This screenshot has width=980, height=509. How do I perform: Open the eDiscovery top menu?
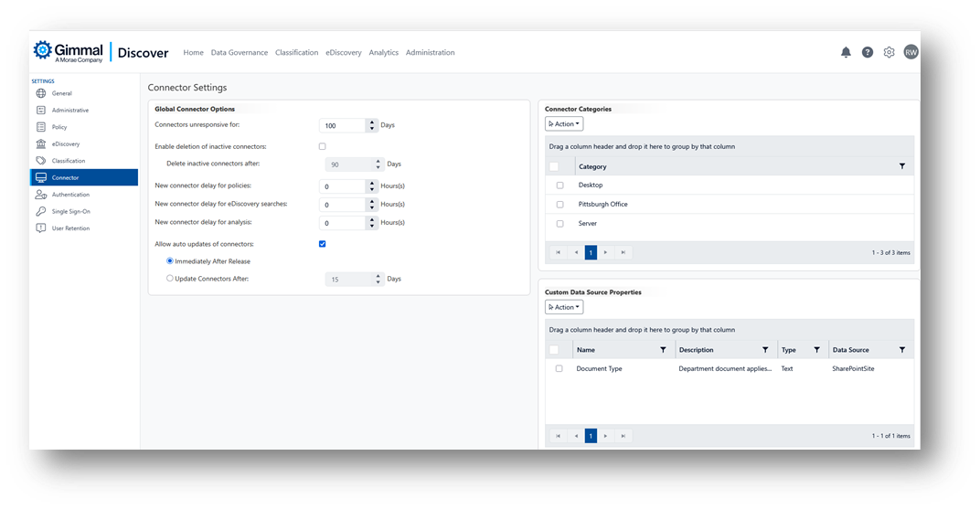(x=344, y=53)
